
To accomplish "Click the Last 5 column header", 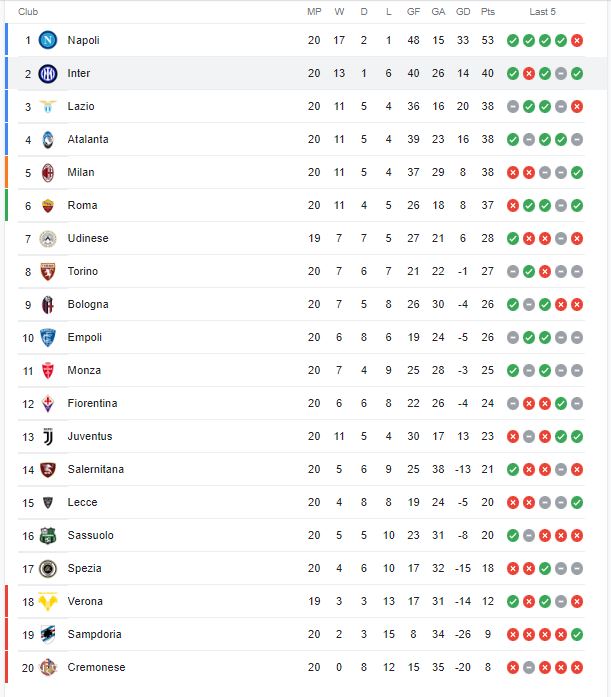I will coord(542,12).
